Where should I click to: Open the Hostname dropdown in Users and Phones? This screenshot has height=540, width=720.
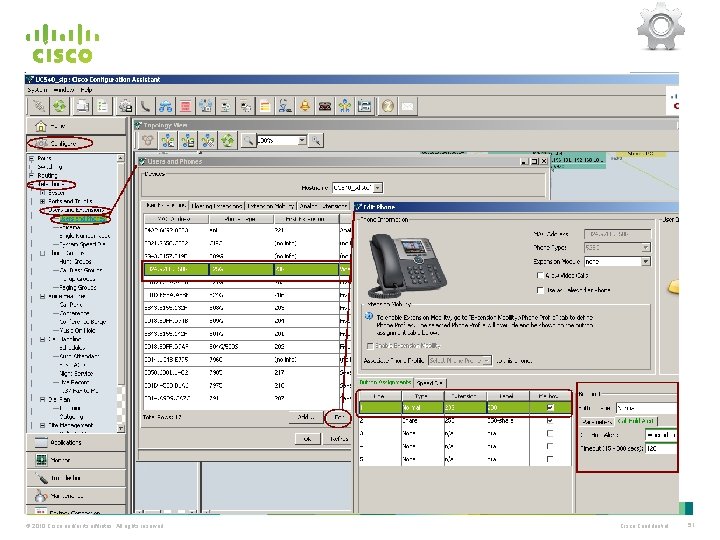[x=378, y=188]
